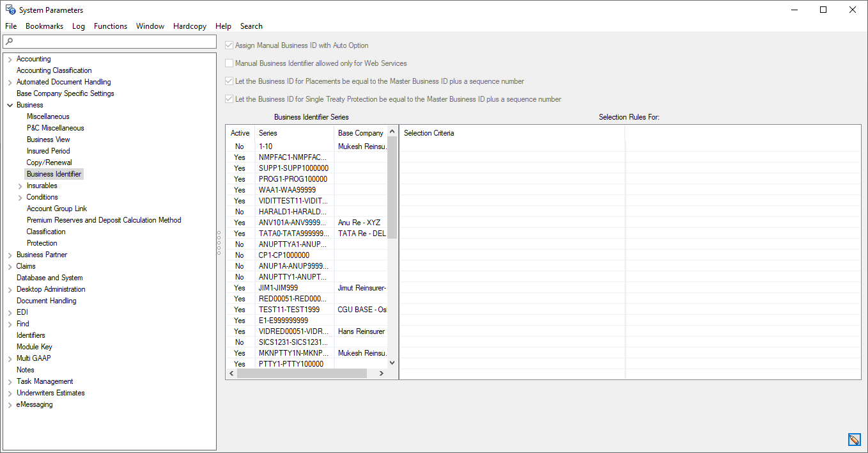Enable Manual Business Identifier allowed only for Web Services
Image resolution: width=868 pixels, height=453 pixels.
(228, 63)
